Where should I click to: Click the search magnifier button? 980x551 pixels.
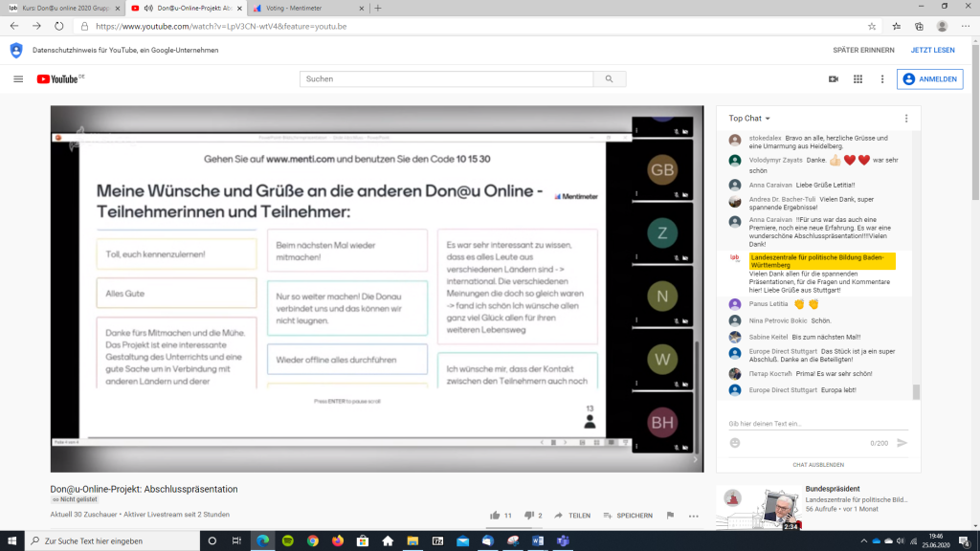point(609,79)
